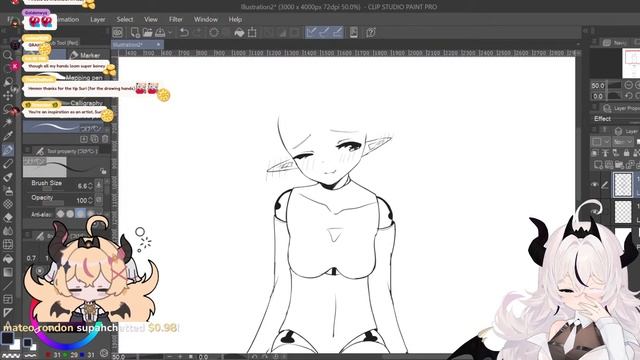Toggle Snap to Special Ruler
This screenshot has width=640, height=360.
coord(324,33)
